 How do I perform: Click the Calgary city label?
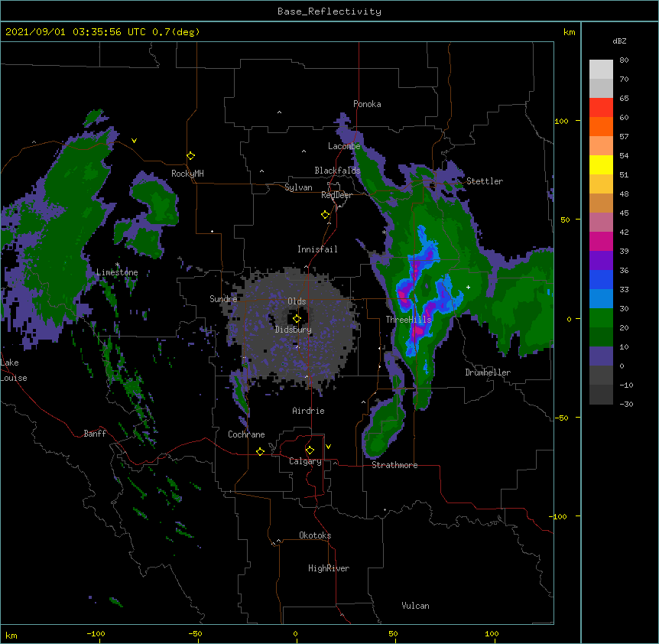[306, 461]
